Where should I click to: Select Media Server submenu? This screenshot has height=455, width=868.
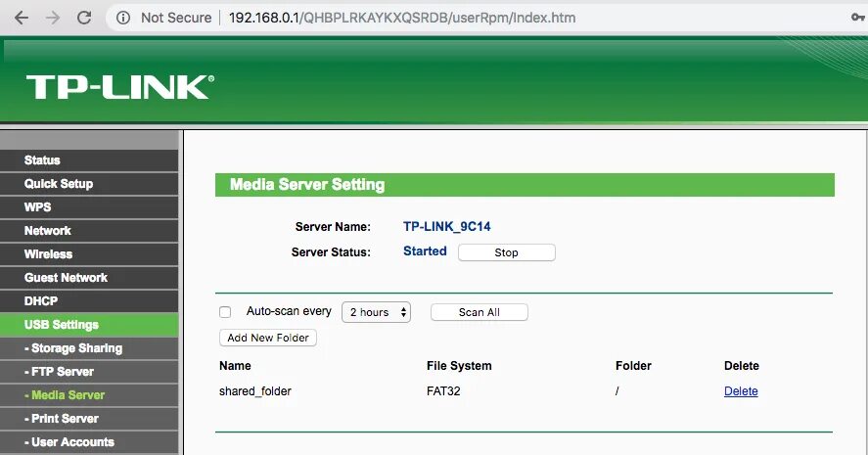click(89, 395)
